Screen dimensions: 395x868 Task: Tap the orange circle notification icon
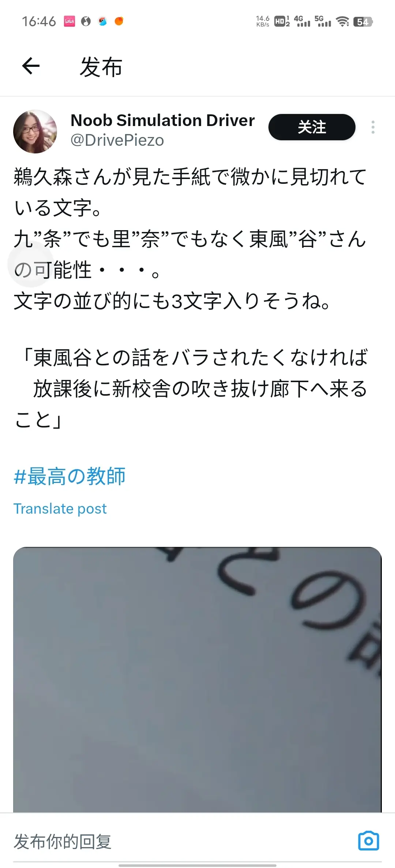pos(119,21)
